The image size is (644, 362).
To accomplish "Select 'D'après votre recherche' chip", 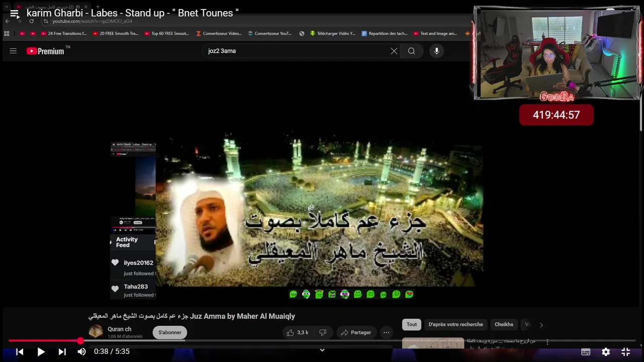I will point(456,324).
